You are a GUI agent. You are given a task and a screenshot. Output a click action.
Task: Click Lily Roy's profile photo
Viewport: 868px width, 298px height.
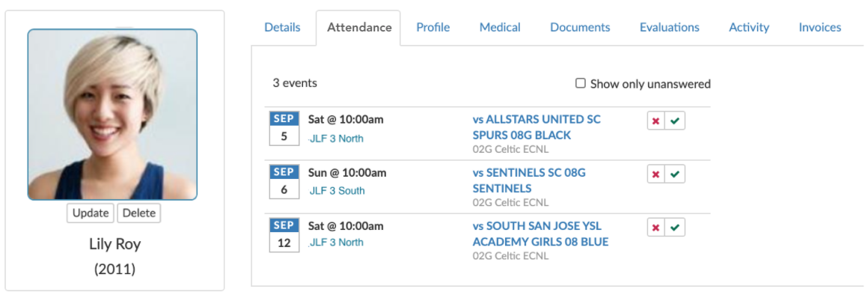[112, 114]
